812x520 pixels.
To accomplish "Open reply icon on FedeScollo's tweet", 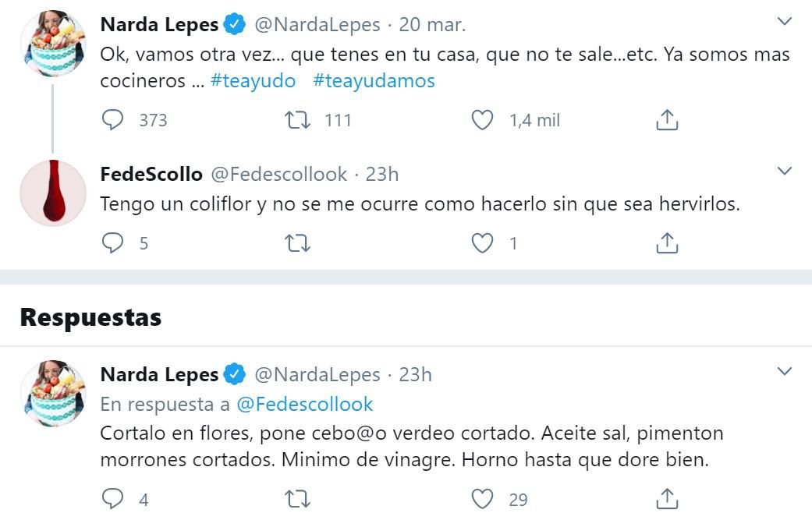I will click(x=113, y=242).
